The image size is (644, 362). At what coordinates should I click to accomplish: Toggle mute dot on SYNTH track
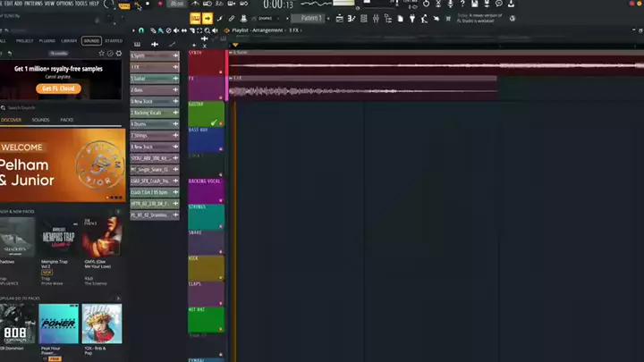pos(221,72)
